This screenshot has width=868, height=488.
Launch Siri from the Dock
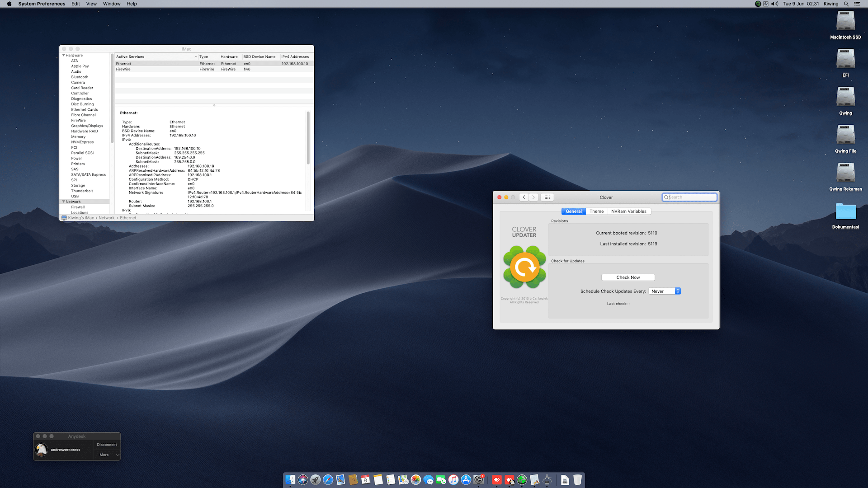pos(303,480)
